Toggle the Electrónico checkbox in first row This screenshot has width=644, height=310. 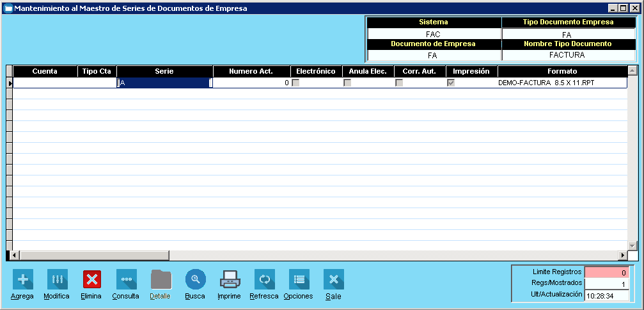tap(295, 83)
